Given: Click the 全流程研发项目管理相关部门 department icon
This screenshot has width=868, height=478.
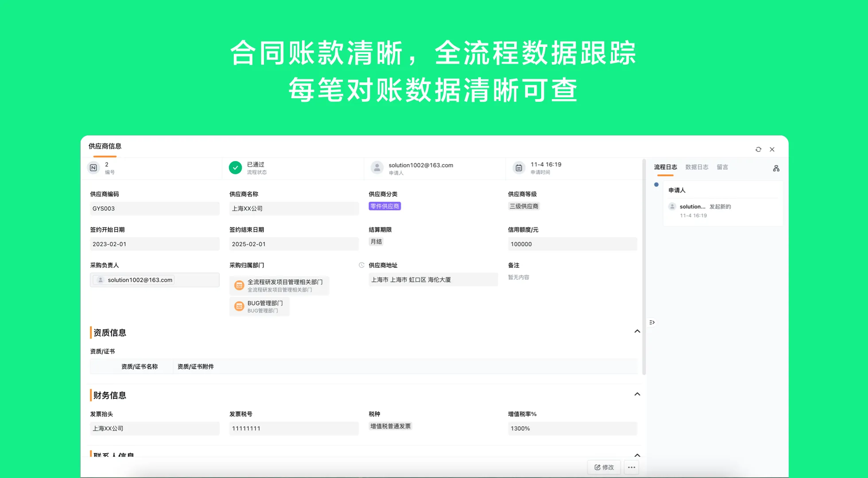Looking at the screenshot, I should (239, 285).
